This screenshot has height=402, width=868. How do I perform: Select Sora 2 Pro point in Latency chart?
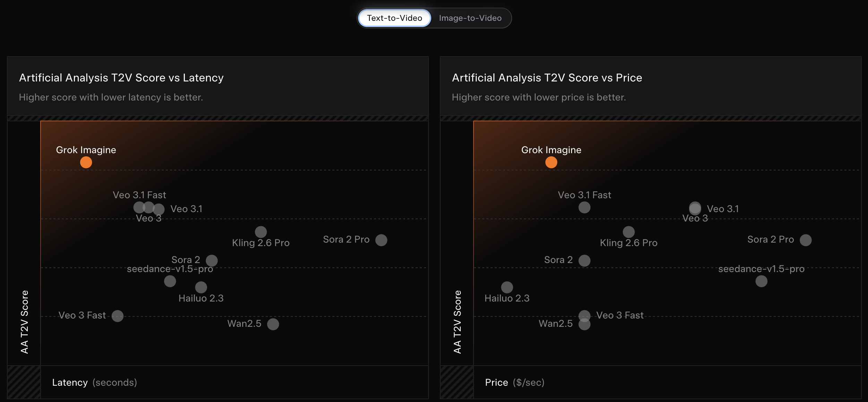[x=381, y=240]
